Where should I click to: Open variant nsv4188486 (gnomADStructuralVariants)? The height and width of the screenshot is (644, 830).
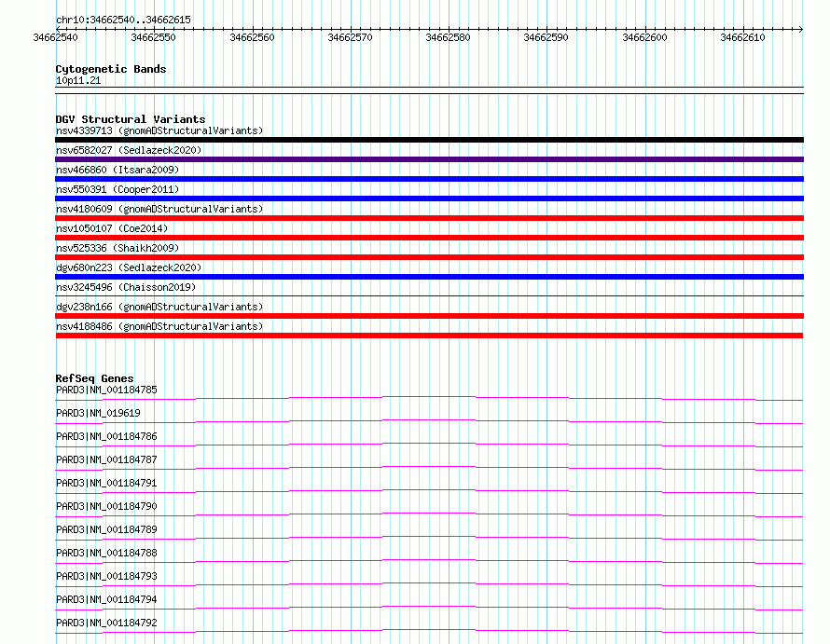pyautogui.click(x=159, y=326)
